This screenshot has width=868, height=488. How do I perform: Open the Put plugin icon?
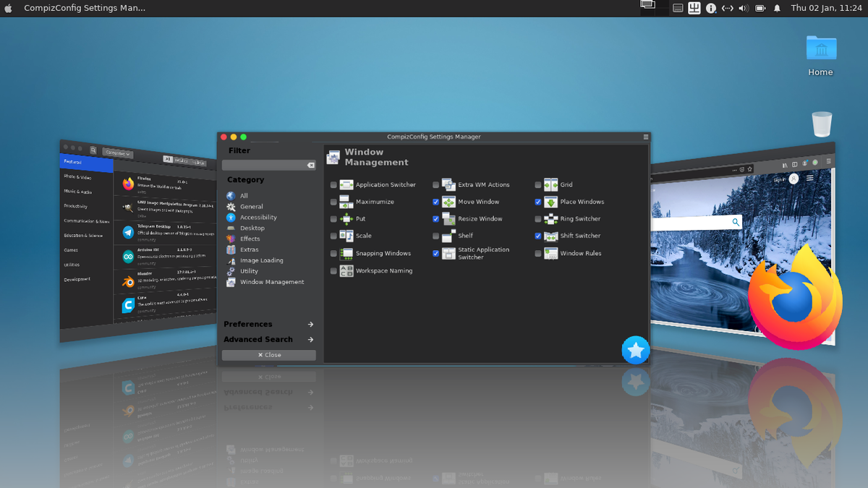tap(346, 219)
